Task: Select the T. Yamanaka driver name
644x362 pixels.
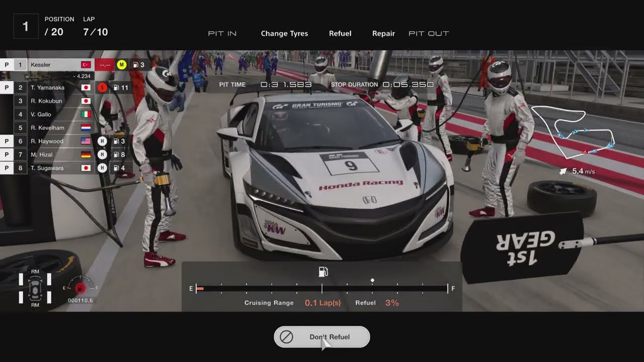Action: [47, 87]
